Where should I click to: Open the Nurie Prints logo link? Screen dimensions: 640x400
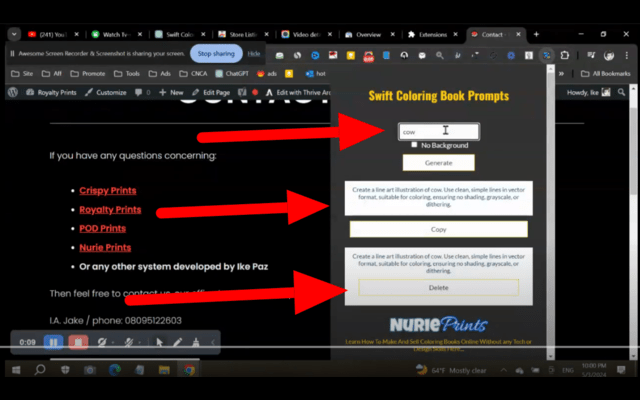tap(439, 324)
